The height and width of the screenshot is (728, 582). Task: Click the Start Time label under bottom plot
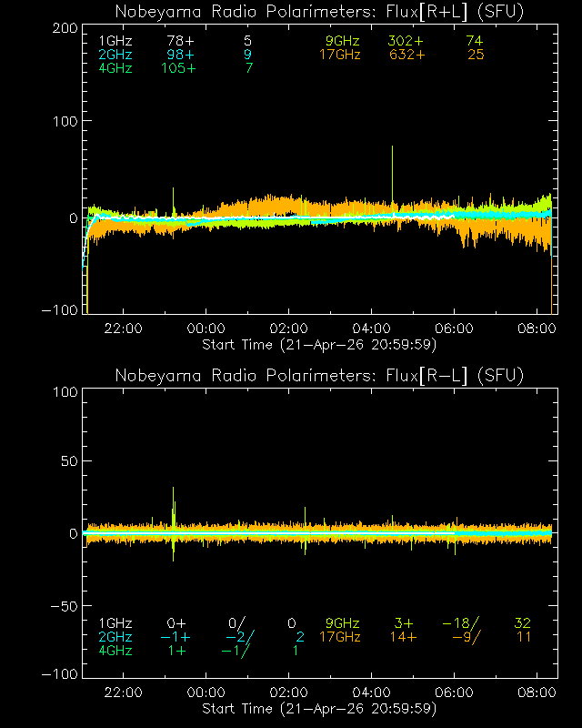point(319,708)
